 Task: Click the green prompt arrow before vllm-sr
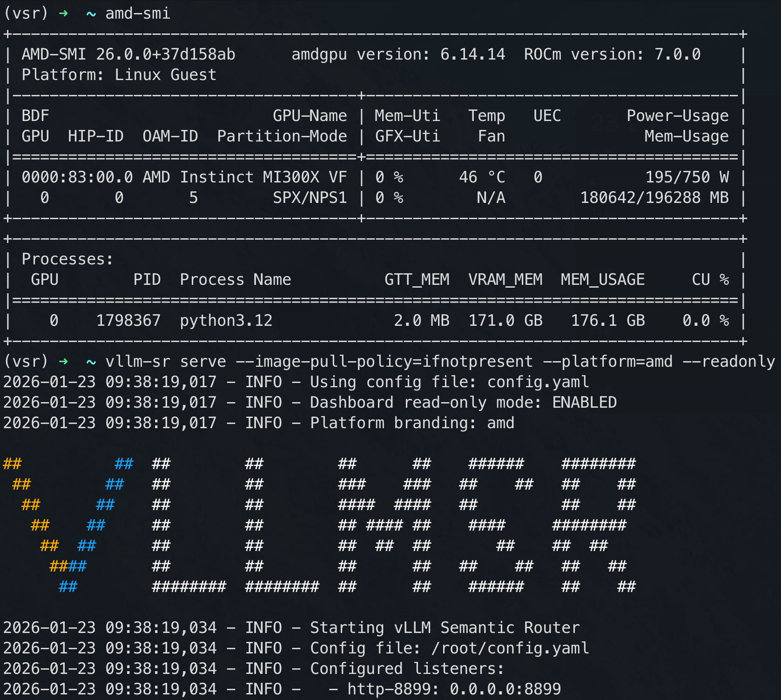point(63,362)
